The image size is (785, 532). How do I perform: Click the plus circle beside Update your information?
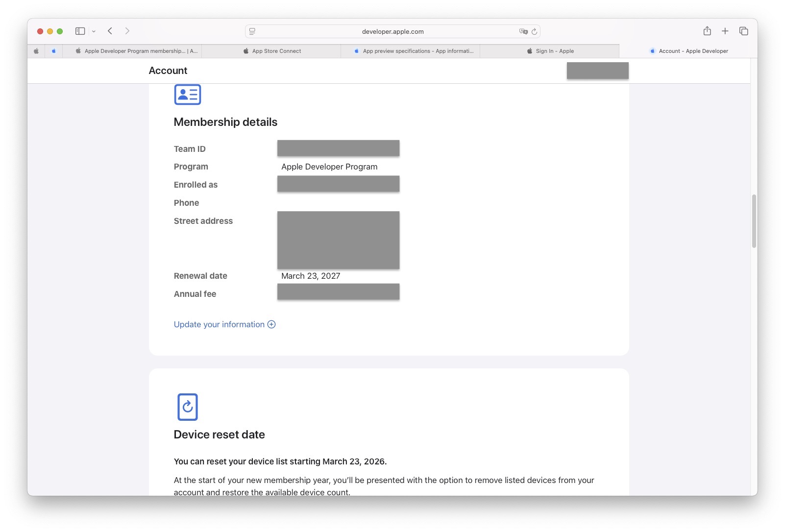[x=271, y=324]
